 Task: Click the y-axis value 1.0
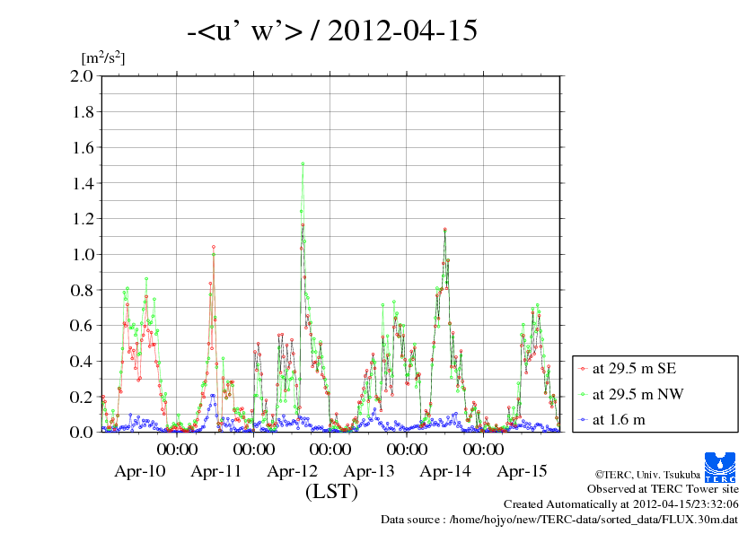point(82,255)
